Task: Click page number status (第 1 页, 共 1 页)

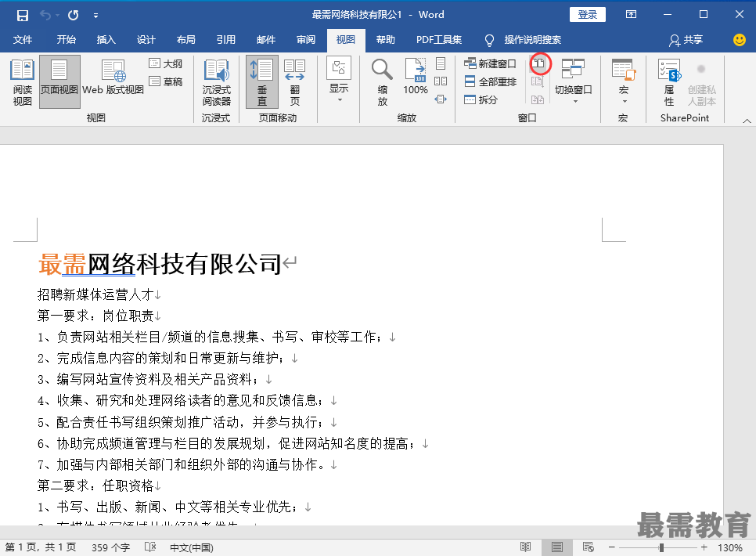Action: 41,547
